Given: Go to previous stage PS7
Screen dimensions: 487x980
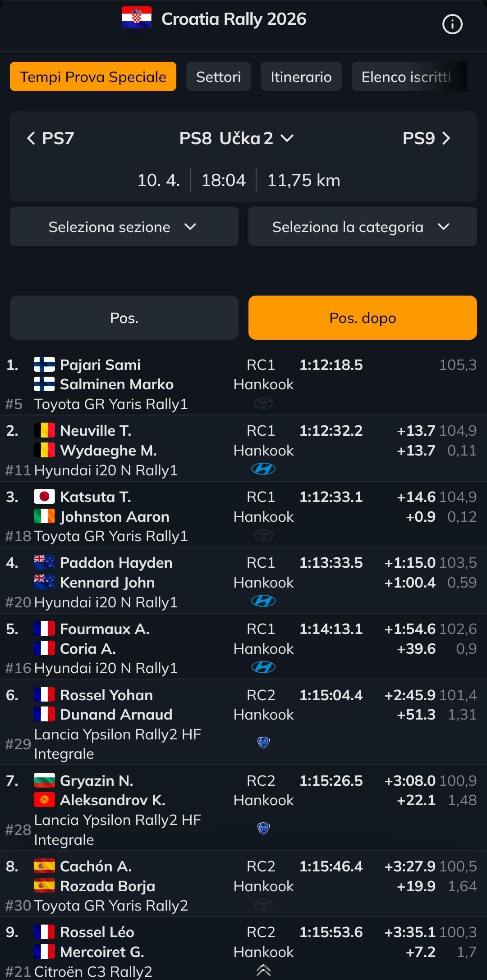Looking at the screenshot, I should pos(51,138).
